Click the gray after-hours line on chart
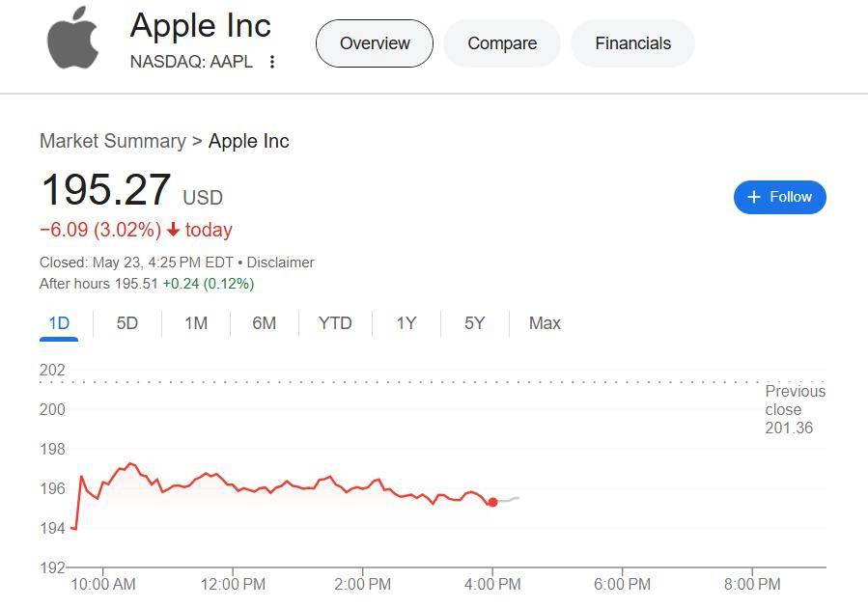 [509, 500]
